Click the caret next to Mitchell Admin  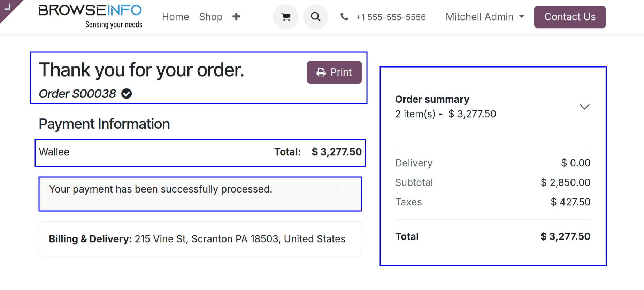coord(522,17)
